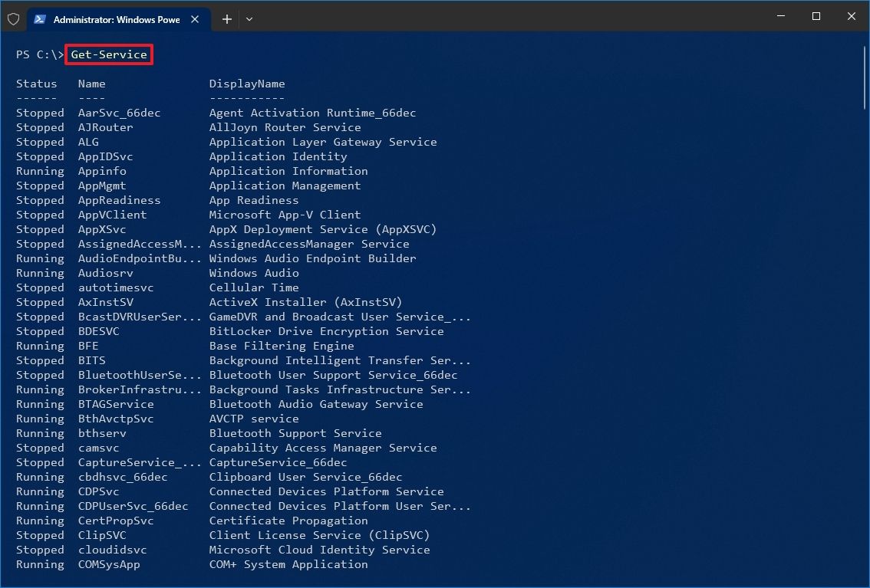Click the Name column header
Image resolution: width=870 pixels, height=588 pixels.
(x=91, y=84)
